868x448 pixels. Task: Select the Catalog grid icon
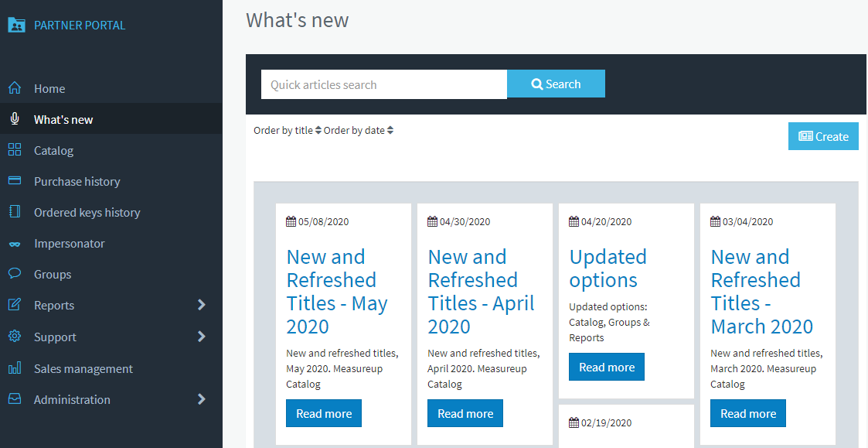pyautogui.click(x=15, y=149)
